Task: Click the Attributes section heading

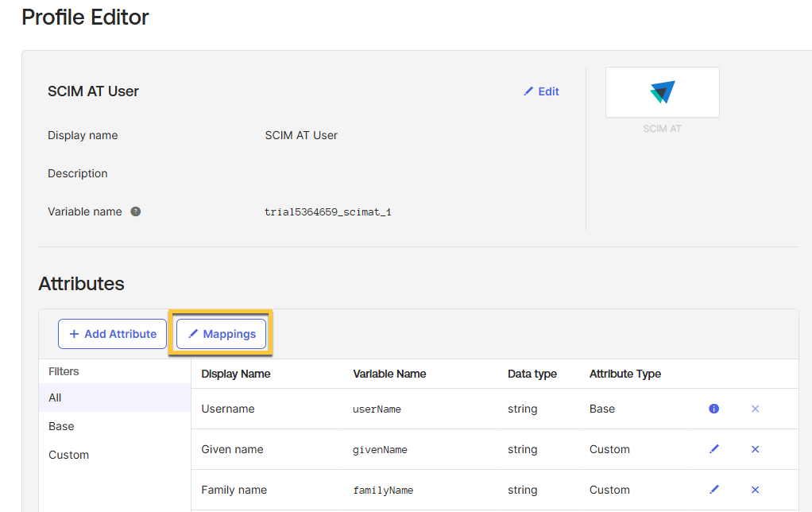Action: click(x=81, y=284)
